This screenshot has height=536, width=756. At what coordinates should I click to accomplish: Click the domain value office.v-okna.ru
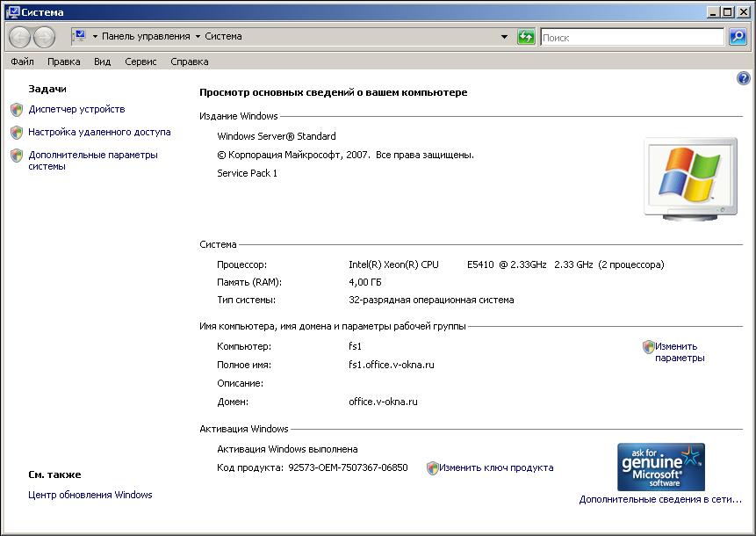point(383,402)
